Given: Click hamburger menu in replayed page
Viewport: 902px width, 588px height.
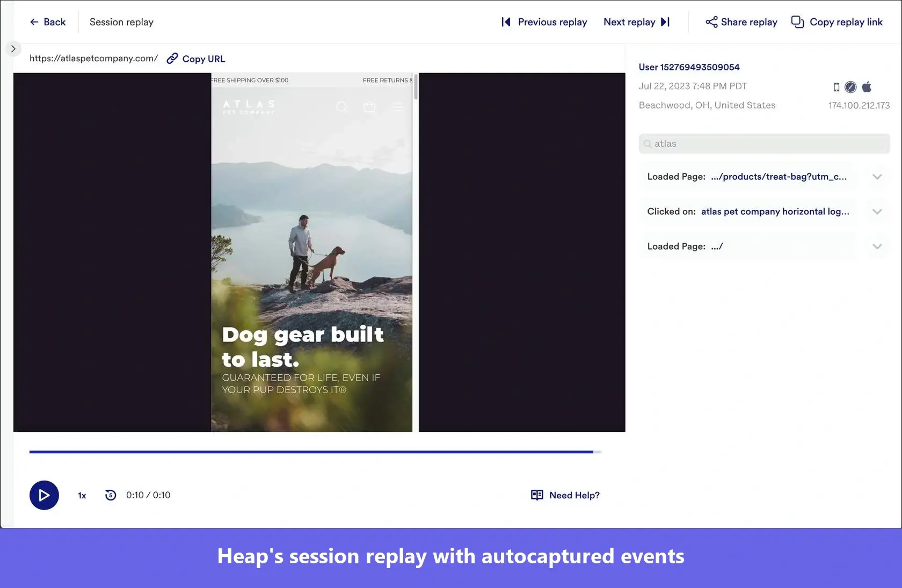Looking at the screenshot, I should 397,107.
